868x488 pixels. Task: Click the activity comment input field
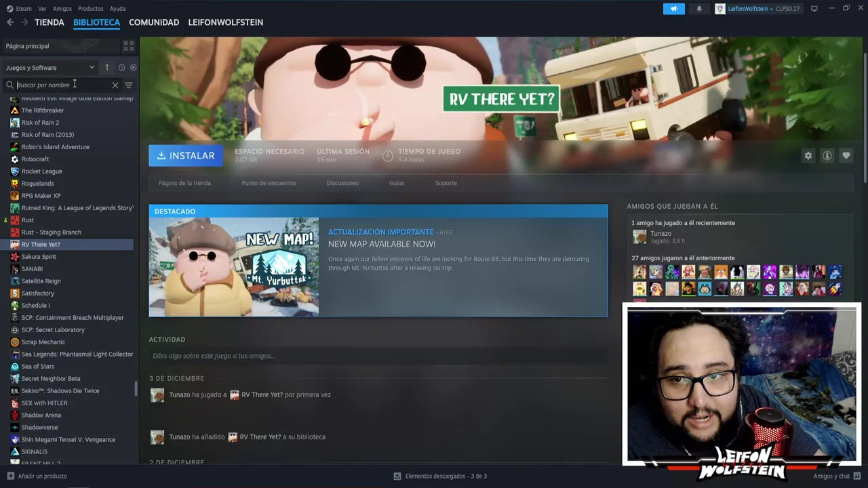coord(378,356)
